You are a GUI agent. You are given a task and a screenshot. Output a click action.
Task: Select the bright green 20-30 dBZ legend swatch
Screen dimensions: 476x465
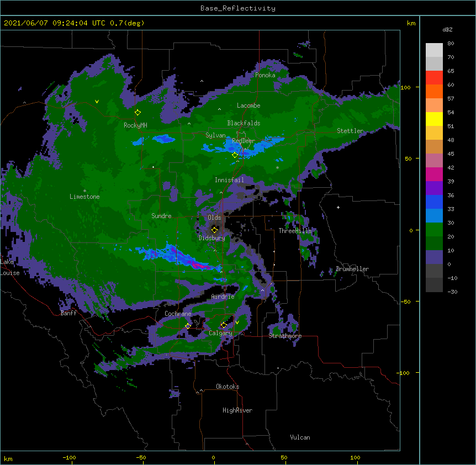(x=434, y=230)
